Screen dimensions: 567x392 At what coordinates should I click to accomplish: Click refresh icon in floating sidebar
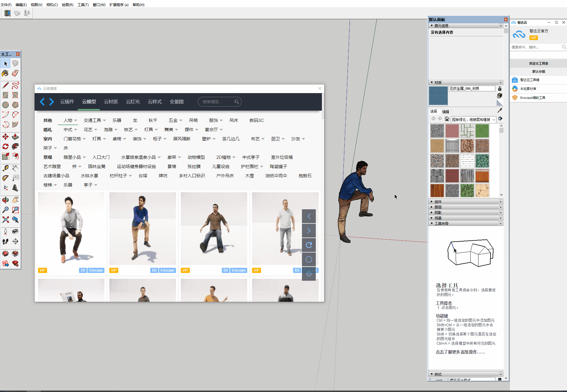pos(309,245)
